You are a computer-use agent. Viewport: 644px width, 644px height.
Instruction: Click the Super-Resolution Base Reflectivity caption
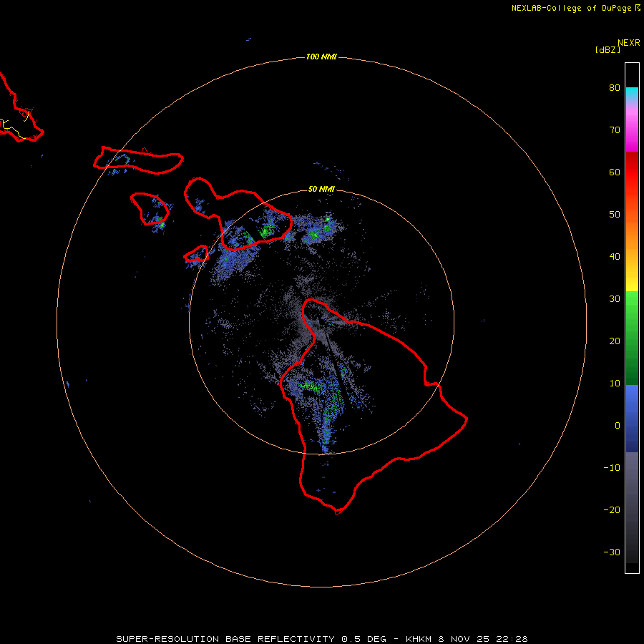pos(321,639)
